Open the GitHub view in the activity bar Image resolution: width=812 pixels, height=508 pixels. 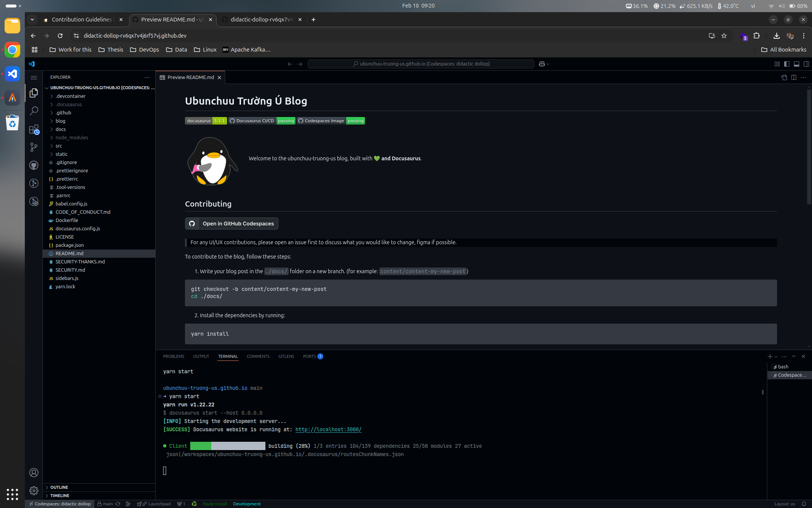[x=34, y=165]
